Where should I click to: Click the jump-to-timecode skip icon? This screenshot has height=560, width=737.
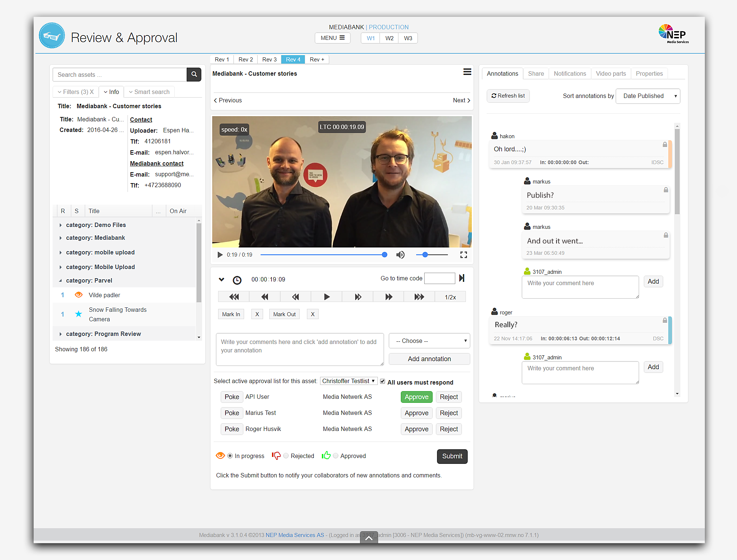pyautogui.click(x=462, y=278)
